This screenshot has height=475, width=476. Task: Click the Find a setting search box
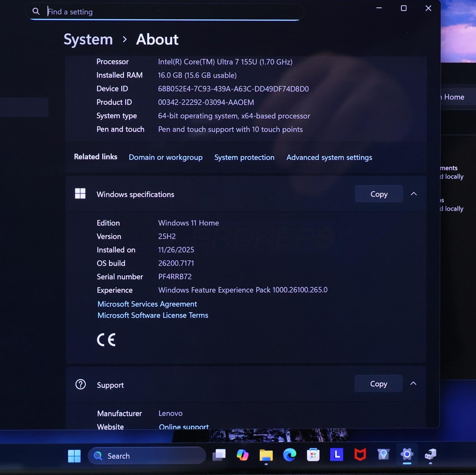coord(167,12)
